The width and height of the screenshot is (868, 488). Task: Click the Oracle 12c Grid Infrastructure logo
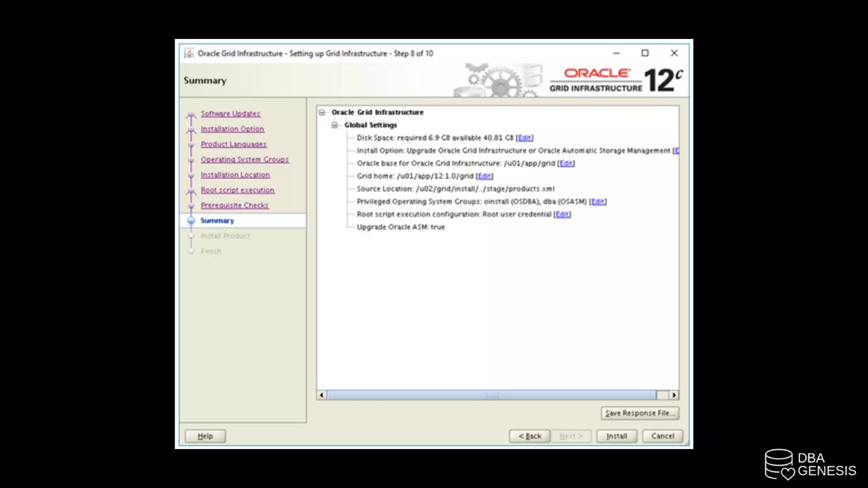[616, 80]
